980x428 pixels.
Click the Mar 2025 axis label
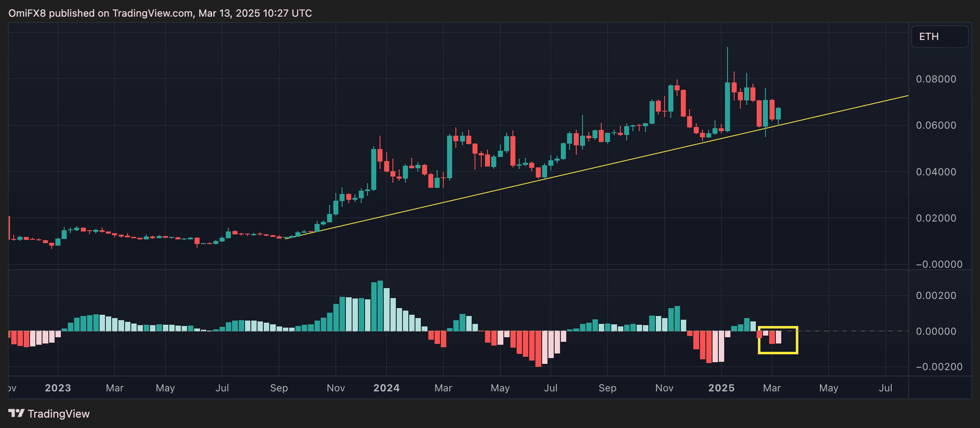(772, 388)
